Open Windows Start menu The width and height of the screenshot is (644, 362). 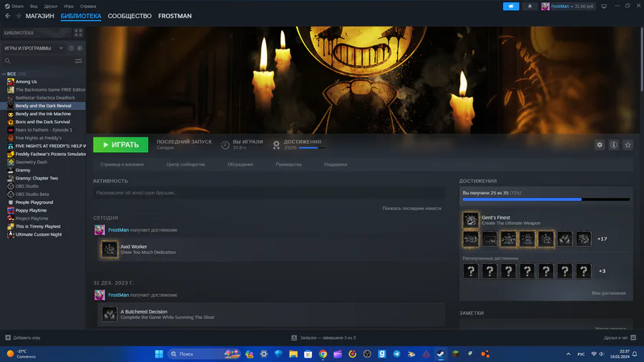coord(159,354)
